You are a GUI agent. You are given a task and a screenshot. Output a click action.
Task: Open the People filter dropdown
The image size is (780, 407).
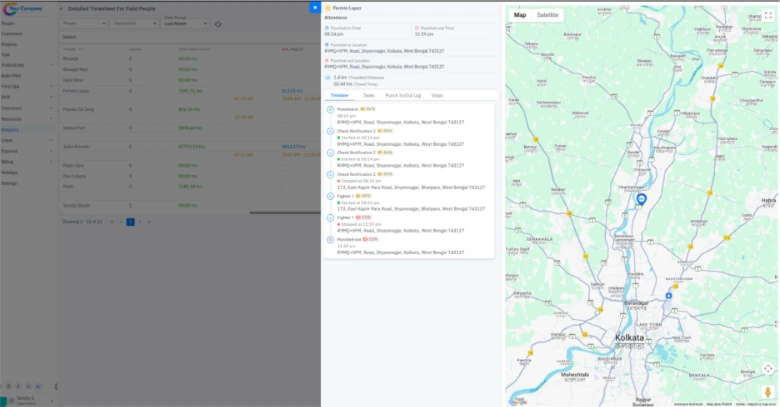(x=83, y=22)
